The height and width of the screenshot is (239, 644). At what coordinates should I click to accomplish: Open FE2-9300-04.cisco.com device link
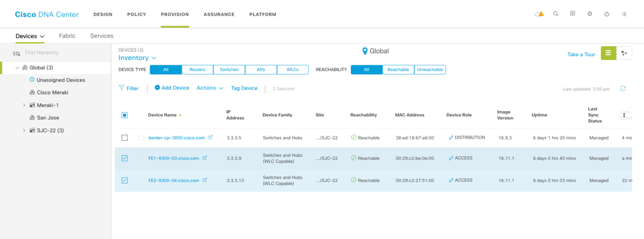pyautogui.click(x=174, y=180)
